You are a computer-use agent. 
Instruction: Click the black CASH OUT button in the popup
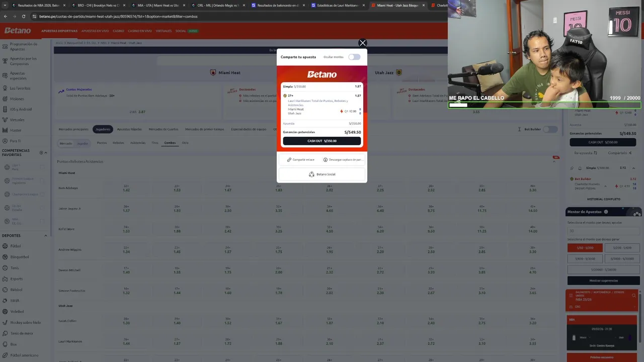pyautogui.click(x=322, y=141)
